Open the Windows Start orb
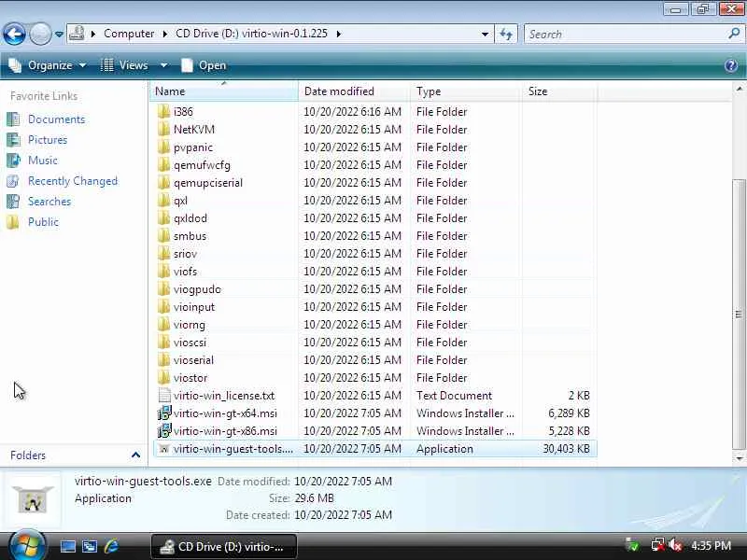747x560 pixels. (27, 546)
